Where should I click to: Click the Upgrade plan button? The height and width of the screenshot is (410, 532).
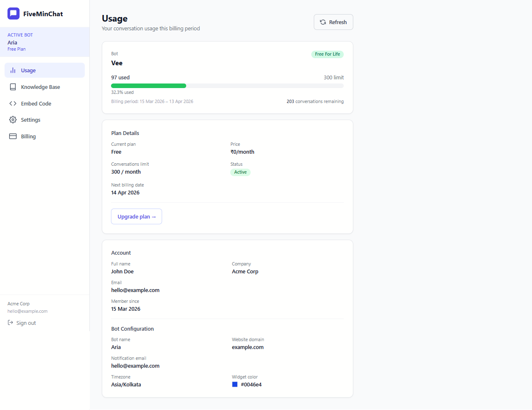pos(136,216)
